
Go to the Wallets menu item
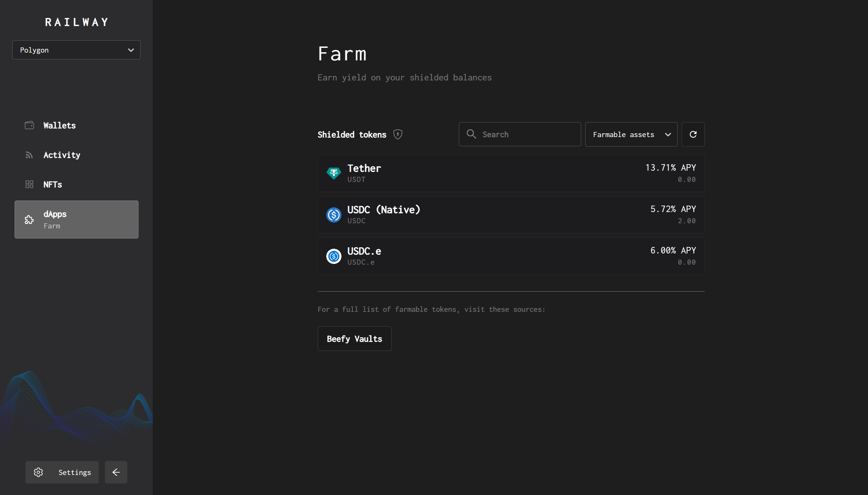pyautogui.click(x=59, y=126)
